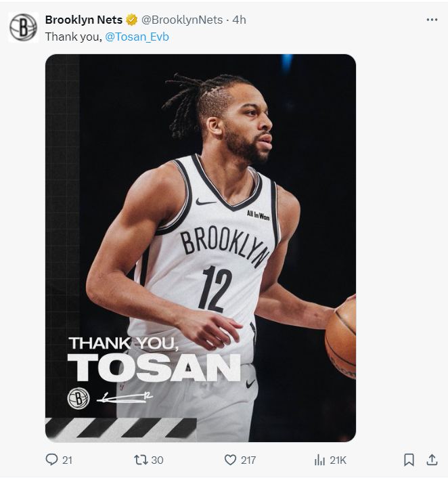The height and width of the screenshot is (478, 448).
Task: Click the "Thank you," post text
Action: tap(73, 37)
